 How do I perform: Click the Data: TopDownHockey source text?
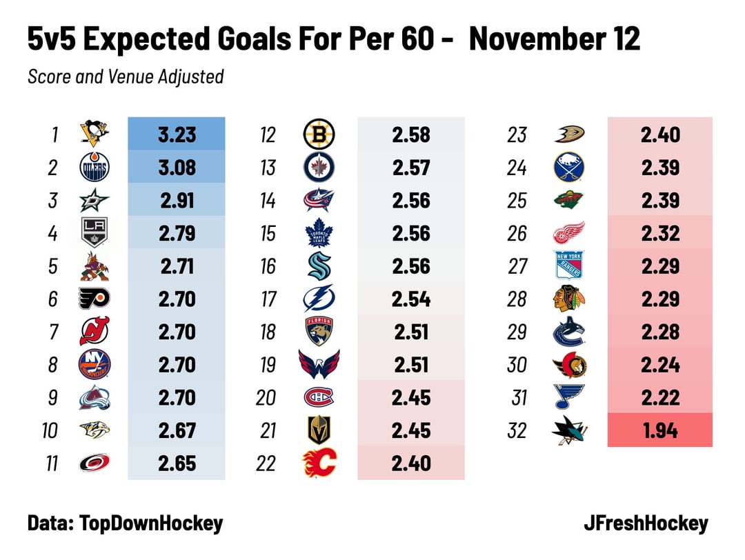[125, 523]
